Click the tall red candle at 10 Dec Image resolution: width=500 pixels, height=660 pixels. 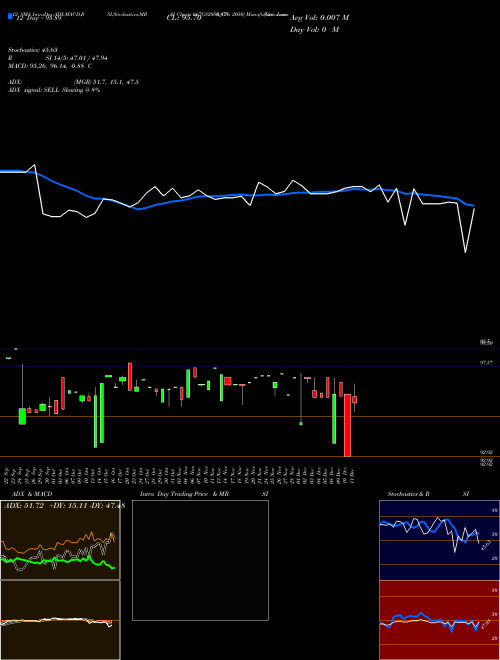347,425
